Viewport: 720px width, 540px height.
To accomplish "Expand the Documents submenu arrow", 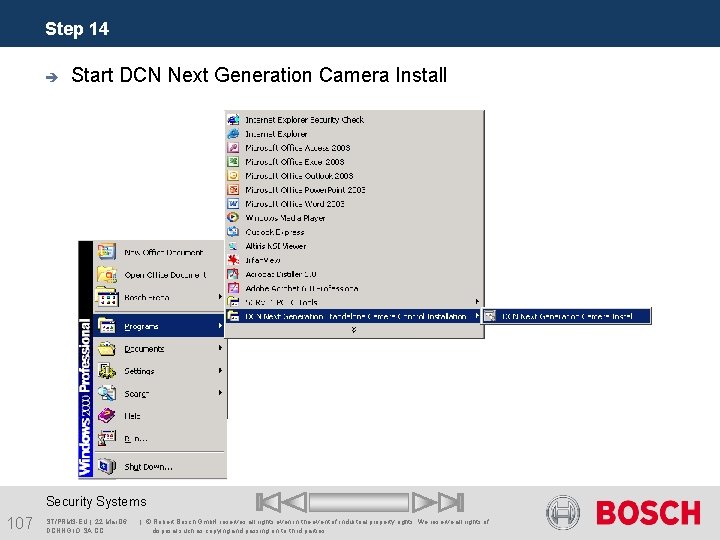I will tap(220, 348).
